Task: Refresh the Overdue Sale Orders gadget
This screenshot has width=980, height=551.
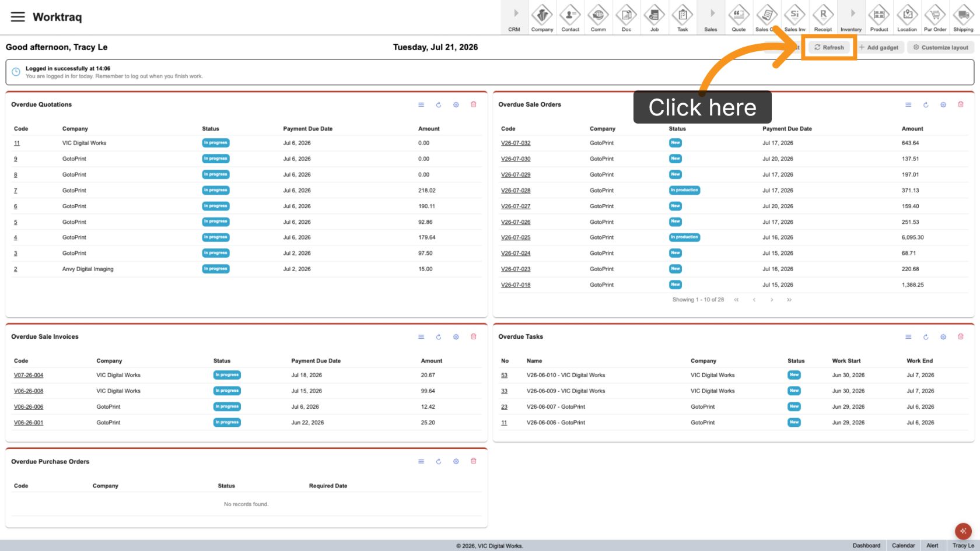Action: click(926, 105)
